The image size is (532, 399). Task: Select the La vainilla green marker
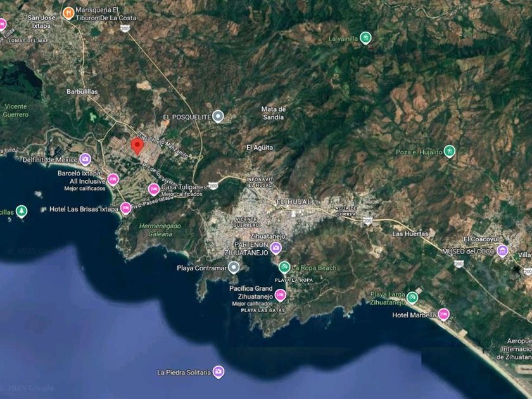pyautogui.click(x=365, y=37)
